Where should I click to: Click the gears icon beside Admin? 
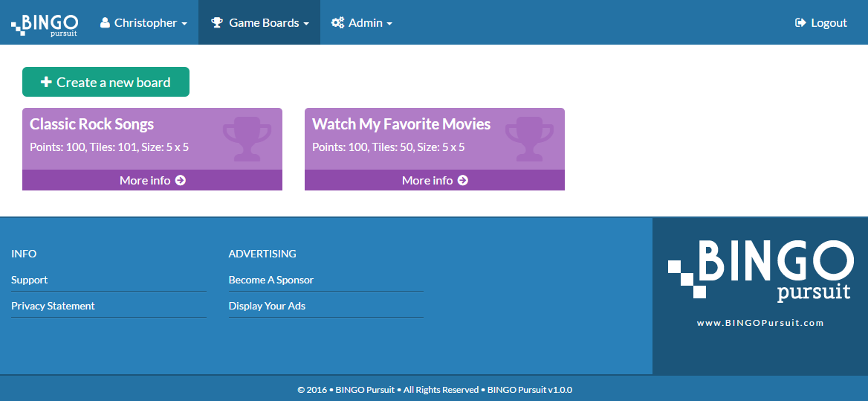[337, 23]
